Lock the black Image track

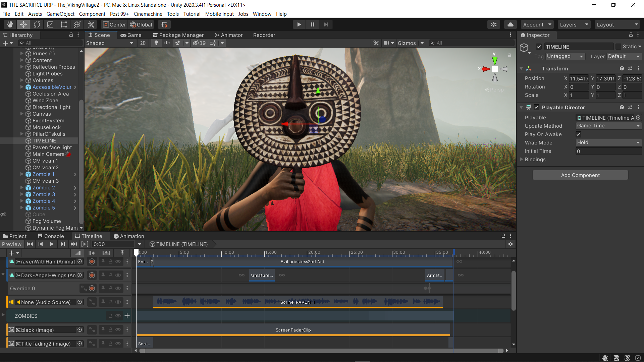111,330
